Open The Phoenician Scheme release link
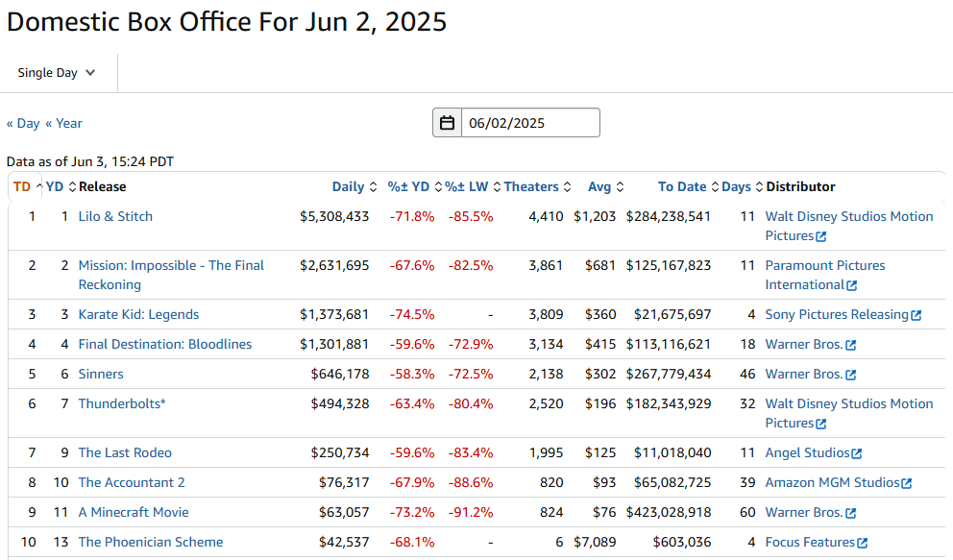Screen dimensions: 953x560 tap(151, 542)
